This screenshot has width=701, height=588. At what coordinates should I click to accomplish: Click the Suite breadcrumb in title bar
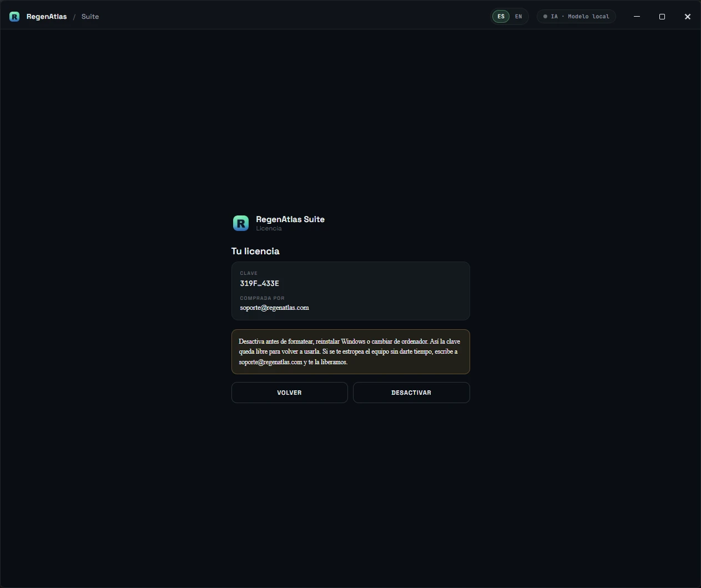pyautogui.click(x=90, y=17)
